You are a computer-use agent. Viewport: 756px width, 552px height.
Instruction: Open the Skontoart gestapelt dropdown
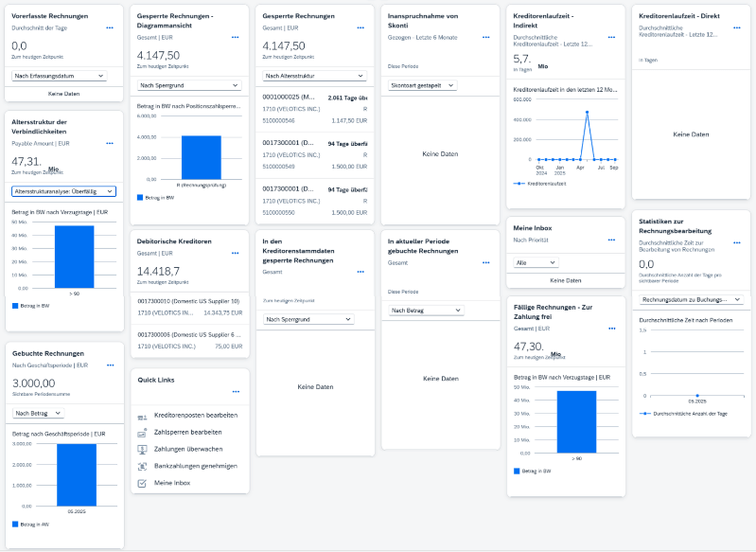pyautogui.click(x=423, y=85)
